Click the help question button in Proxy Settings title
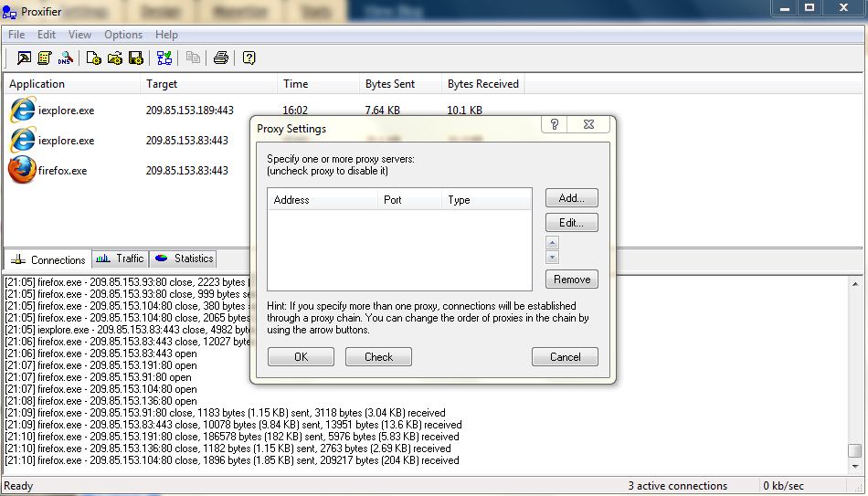Image resolution: width=868 pixels, height=496 pixels. [554, 124]
